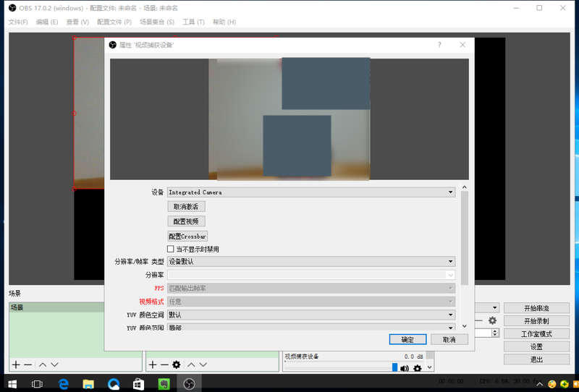Screen dimensions: 579x392
Task: Click the 取消激活 button
Action: pos(186,207)
